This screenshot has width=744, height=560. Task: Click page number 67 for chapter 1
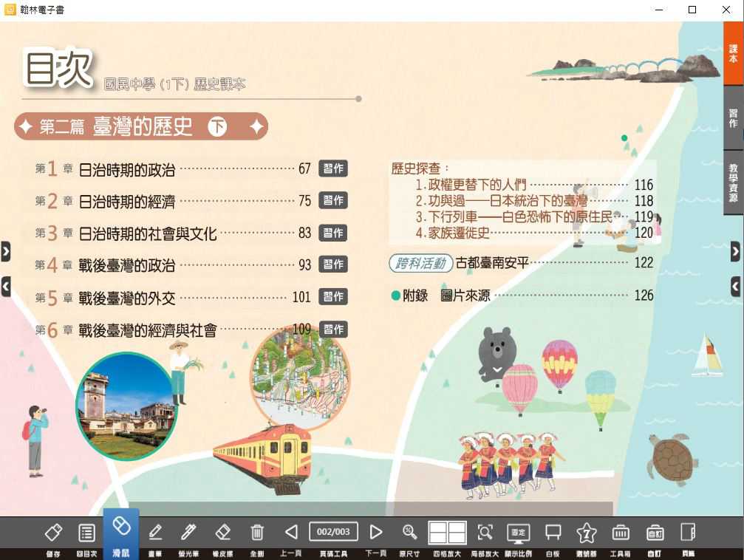[x=304, y=168]
